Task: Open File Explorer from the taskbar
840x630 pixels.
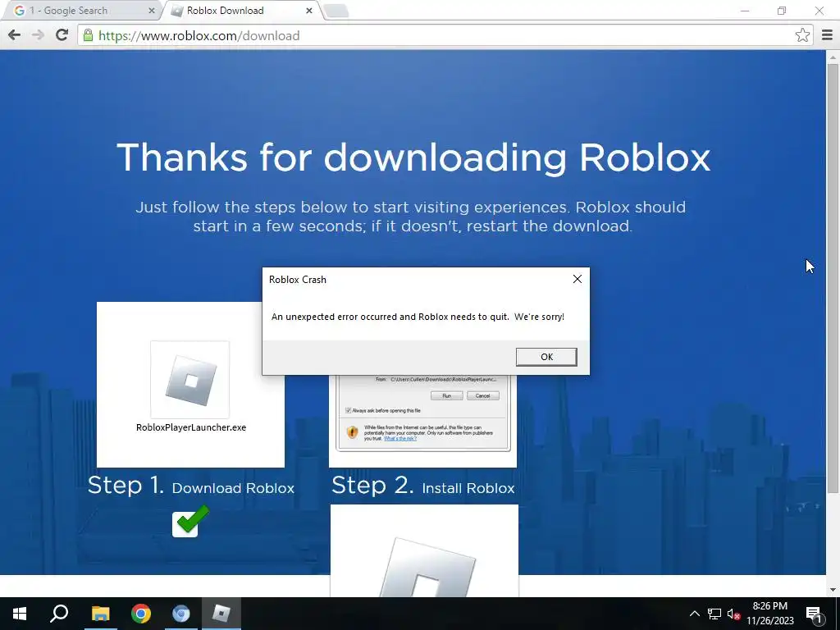Action: point(100,614)
